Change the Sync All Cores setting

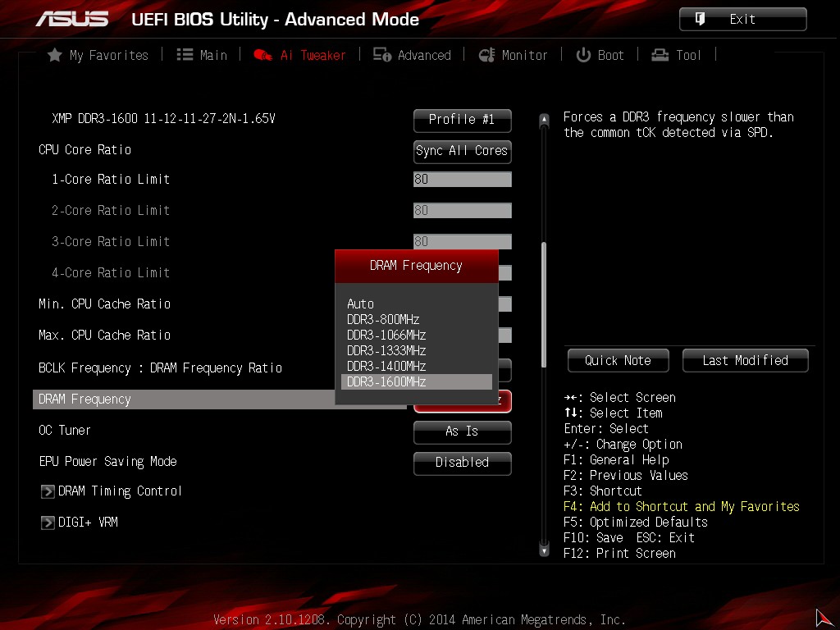pos(462,151)
